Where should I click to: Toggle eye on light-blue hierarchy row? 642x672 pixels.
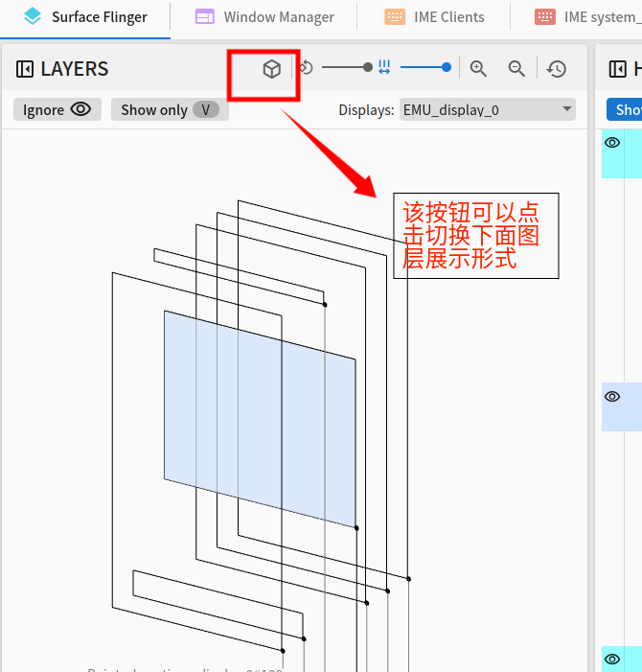click(x=612, y=397)
